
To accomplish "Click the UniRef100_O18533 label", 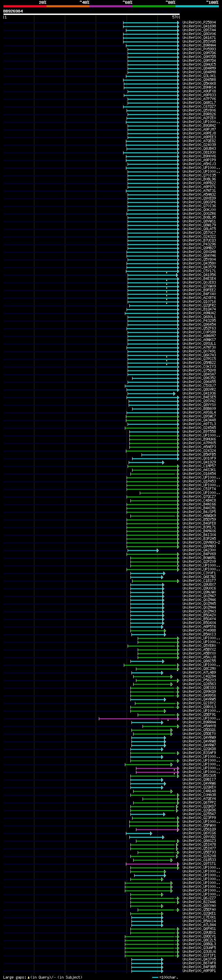I will pos(199,860).
